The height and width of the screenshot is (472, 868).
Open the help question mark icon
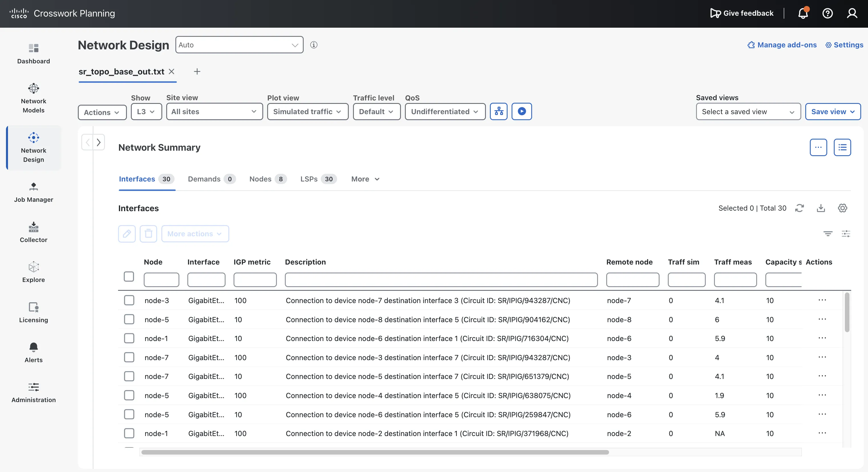[x=828, y=13]
